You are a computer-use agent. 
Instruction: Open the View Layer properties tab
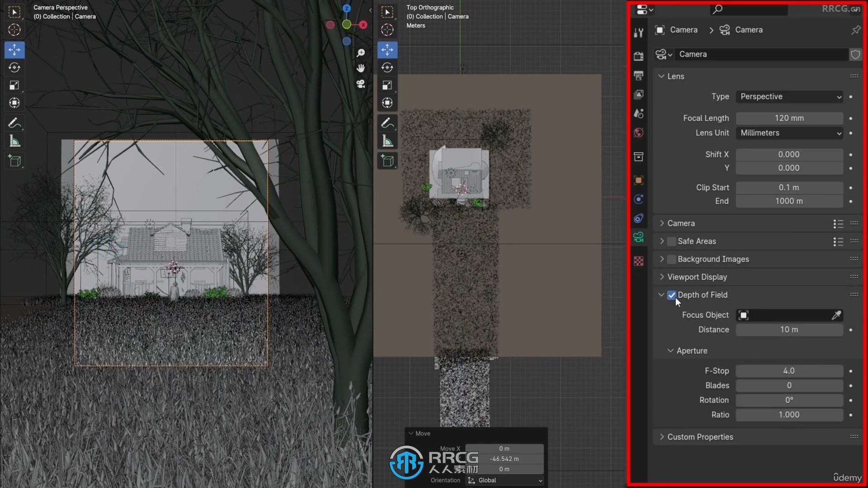pyautogui.click(x=638, y=94)
